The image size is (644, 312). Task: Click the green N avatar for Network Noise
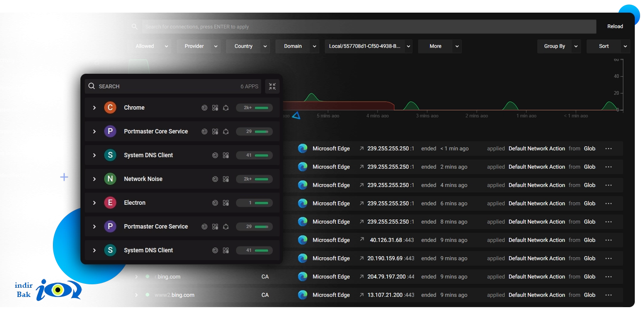point(110,179)
